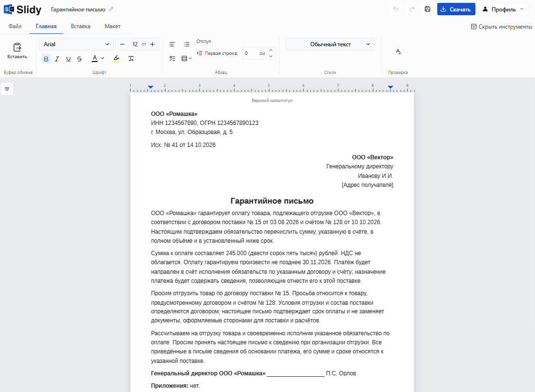
Task: Click the line with ИНН 1234567890
Action: click(205, 123)
